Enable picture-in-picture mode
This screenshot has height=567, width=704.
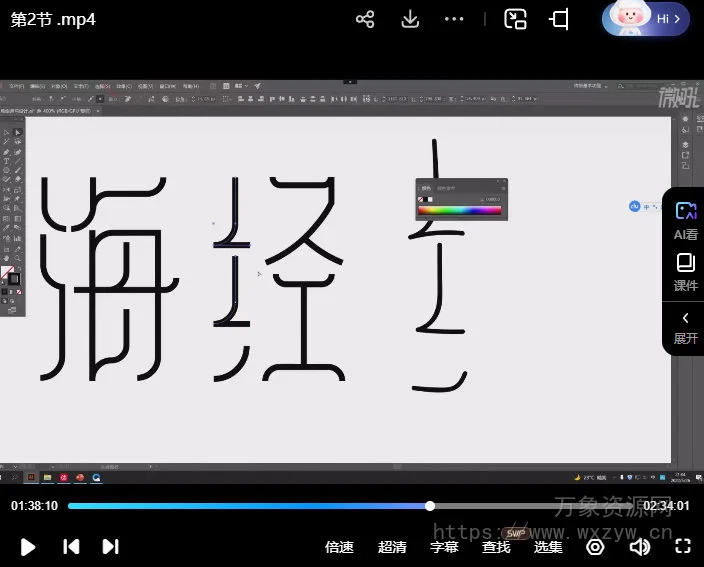point(515,19)
